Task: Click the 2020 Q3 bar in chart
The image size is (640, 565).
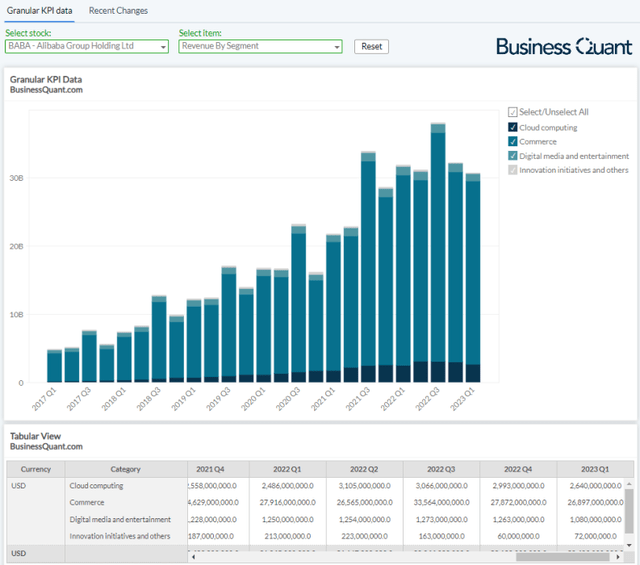Action: [x=298, y=303]
